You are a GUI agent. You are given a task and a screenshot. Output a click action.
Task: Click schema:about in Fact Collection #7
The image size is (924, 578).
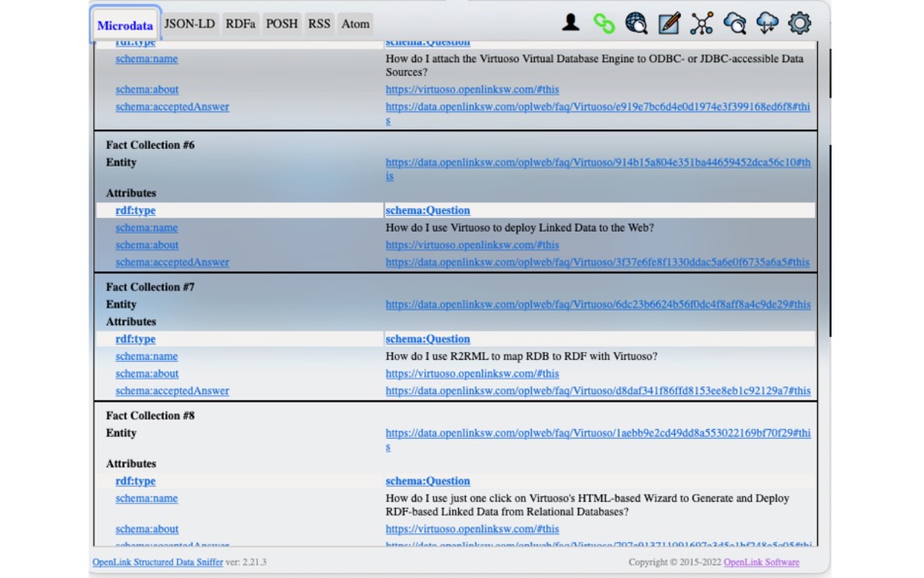pyautogui.click(x=147, y=374)
